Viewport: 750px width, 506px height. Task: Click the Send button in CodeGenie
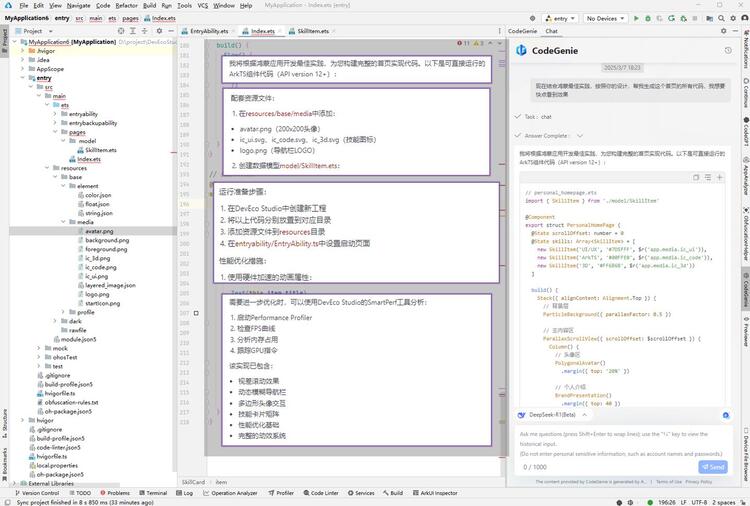[x=713, y=467]
